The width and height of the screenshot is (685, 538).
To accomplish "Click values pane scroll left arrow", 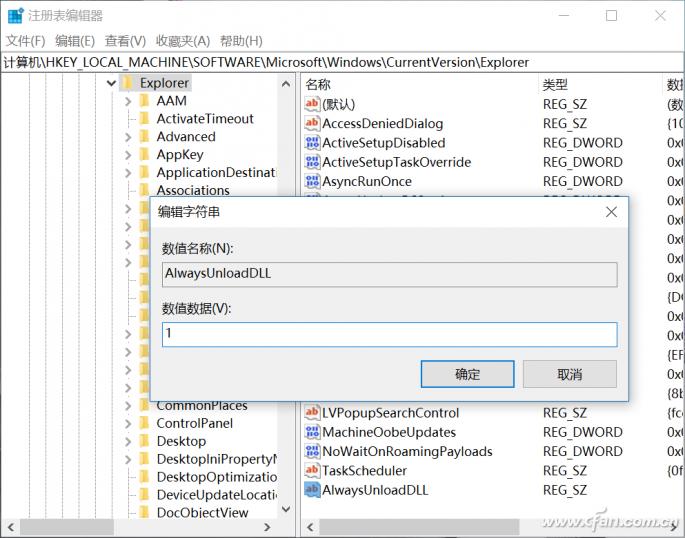I will pos(310,528).
